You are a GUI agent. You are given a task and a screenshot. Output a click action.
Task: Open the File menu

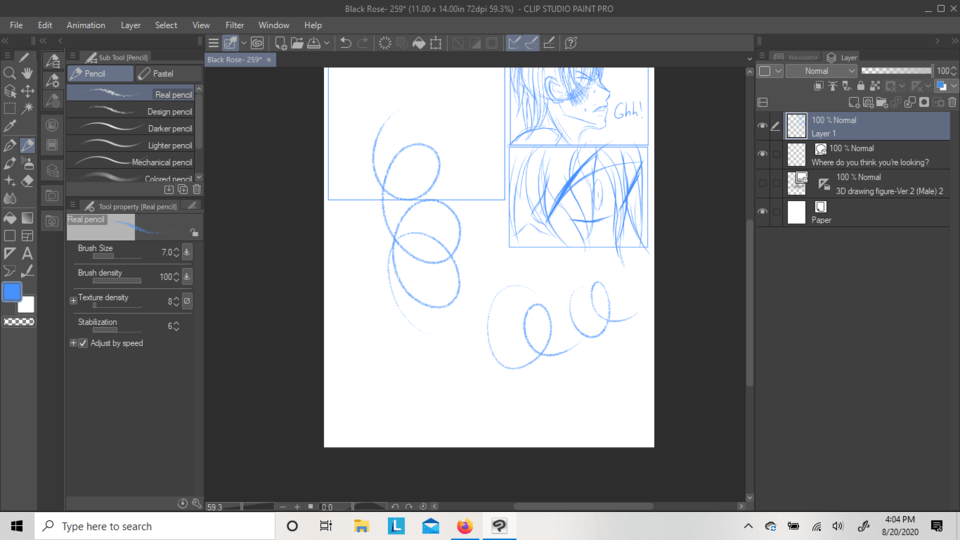click(x=16, y=25)
